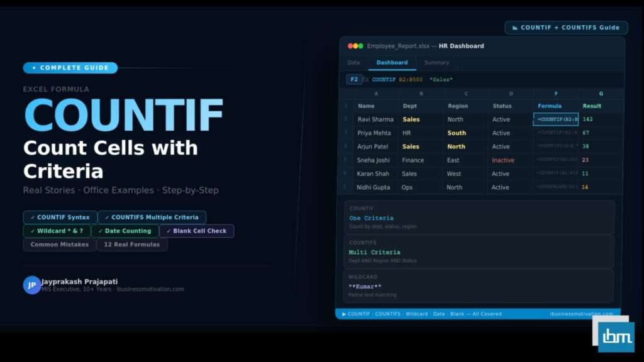Click the yellow window dot in title bar
Screen dimensions: 644x362
(x=356, y=46)
